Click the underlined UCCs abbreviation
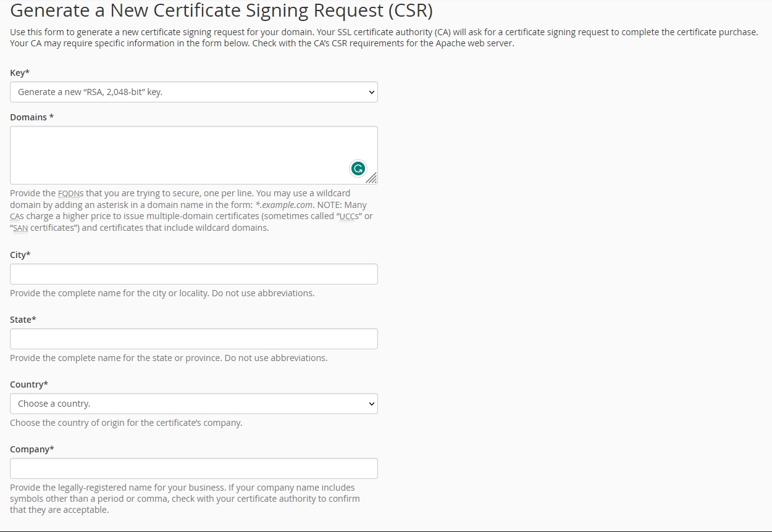Screen dimensions: 772x532 click(351, 217)
